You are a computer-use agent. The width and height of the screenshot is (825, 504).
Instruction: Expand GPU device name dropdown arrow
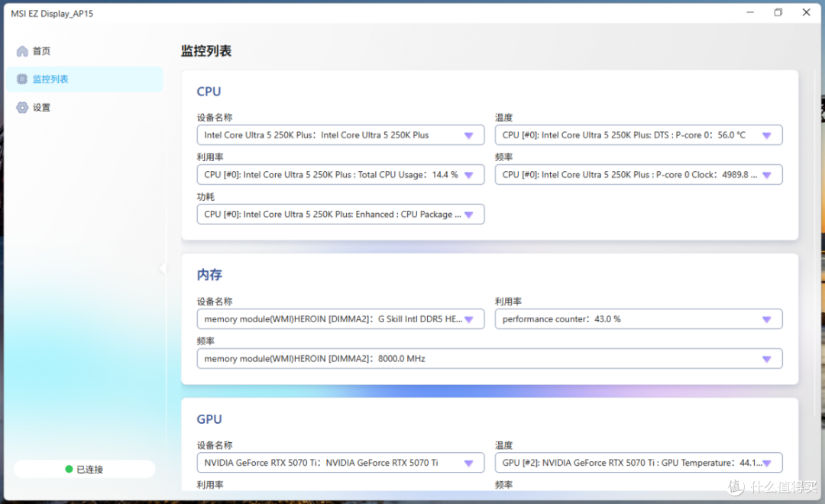pyautogui.click(x=469, y=463)
